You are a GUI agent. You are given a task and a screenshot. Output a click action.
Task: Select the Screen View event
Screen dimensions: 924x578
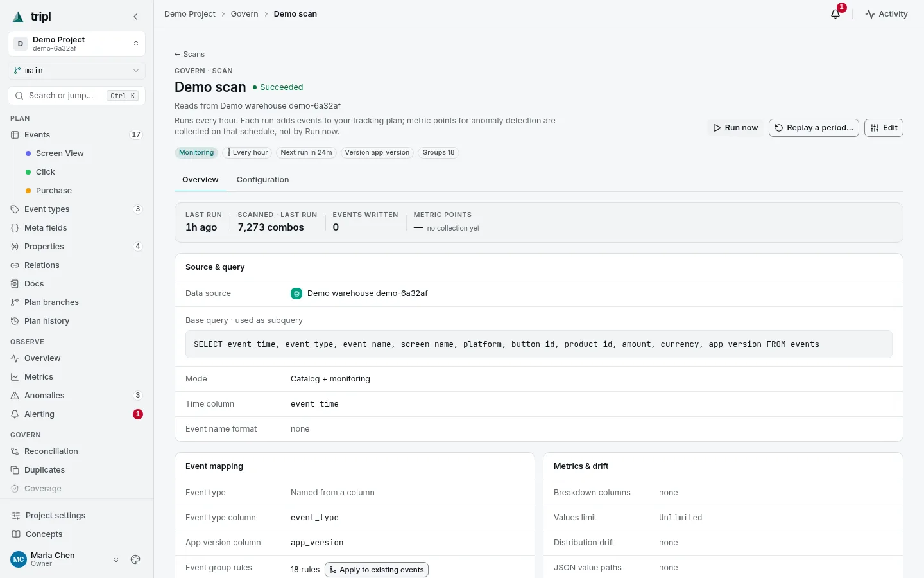click(60, 153)
